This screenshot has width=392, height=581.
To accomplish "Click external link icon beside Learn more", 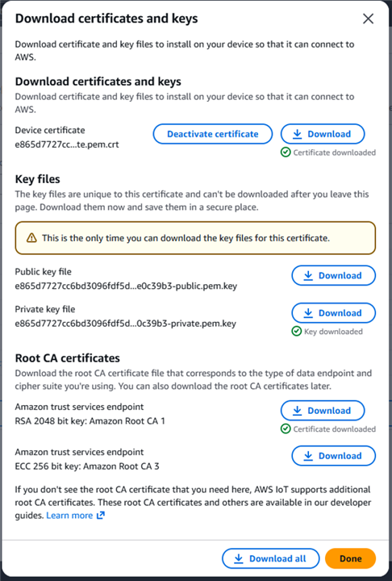I will [100, 516].
